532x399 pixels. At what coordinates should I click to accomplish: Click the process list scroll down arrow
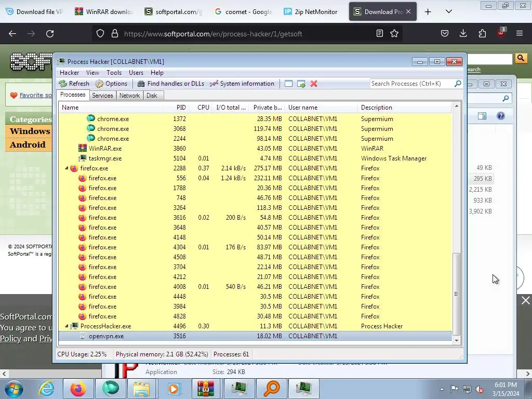[457, 340]
